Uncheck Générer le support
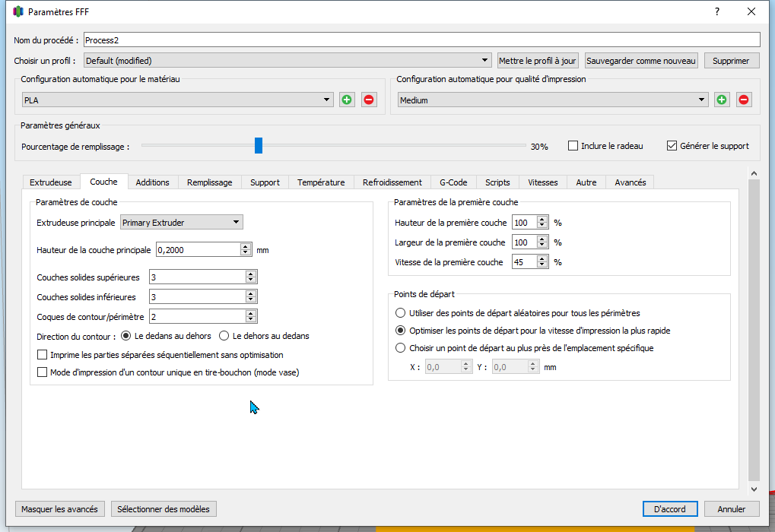The image size is (775, 532). point(672,146)
